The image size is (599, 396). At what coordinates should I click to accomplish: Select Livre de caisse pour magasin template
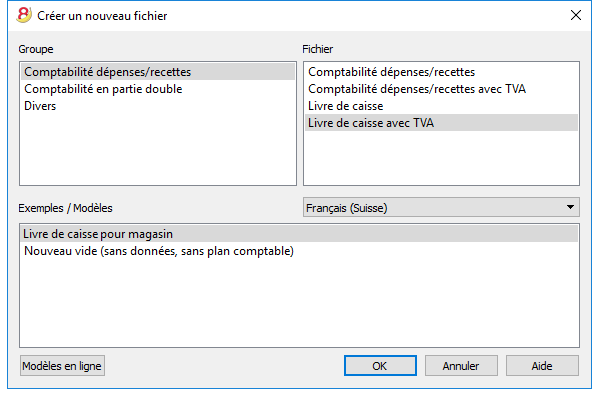300,234
